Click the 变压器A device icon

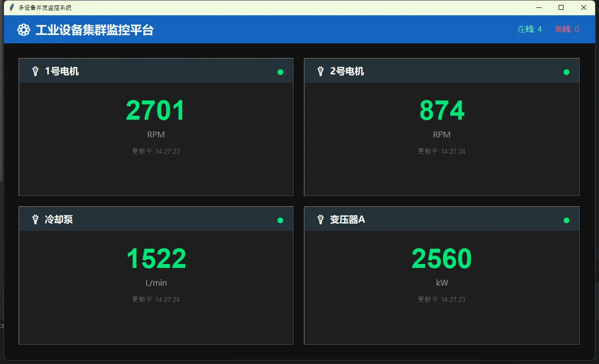pos(321,220)
